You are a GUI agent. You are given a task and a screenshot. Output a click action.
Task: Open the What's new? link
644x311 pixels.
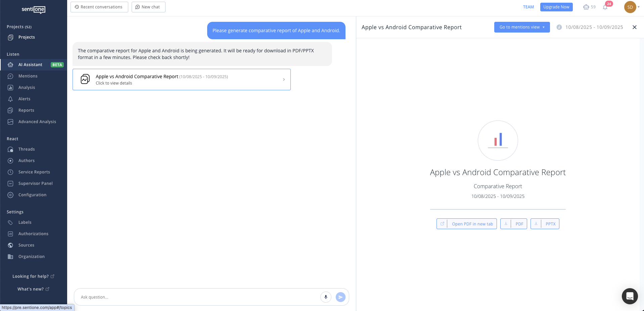click(33, 289)
